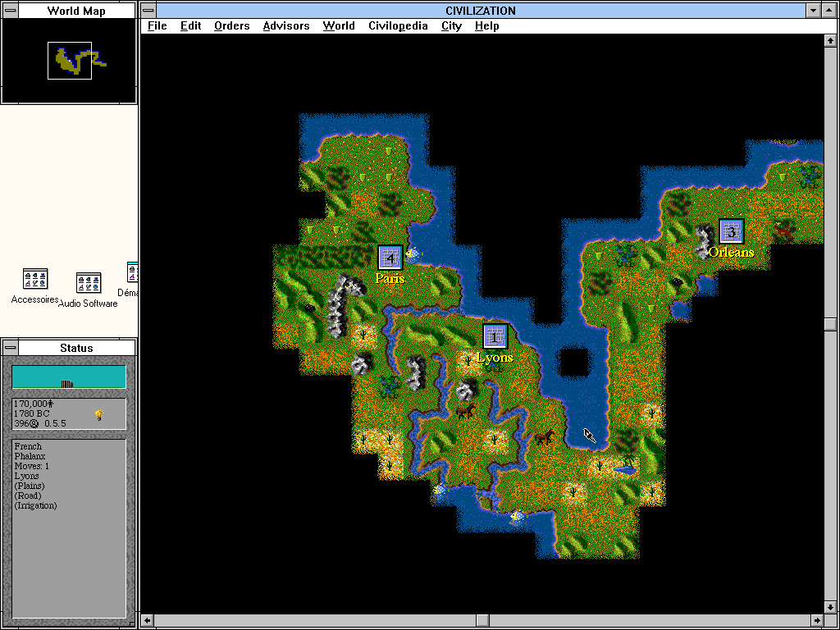The height and width of the screenshot is (630, 840).
Task: Click the palace view strip in Status
Action: [x=69, y=377]
